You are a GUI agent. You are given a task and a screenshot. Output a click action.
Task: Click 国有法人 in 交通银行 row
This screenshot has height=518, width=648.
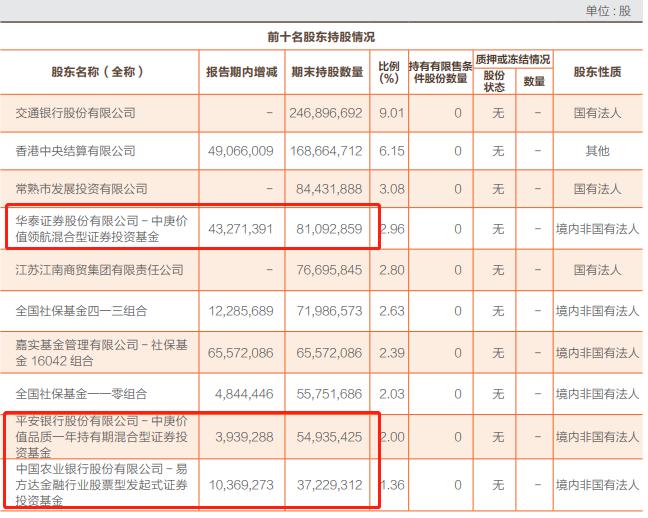click(597, 113)
